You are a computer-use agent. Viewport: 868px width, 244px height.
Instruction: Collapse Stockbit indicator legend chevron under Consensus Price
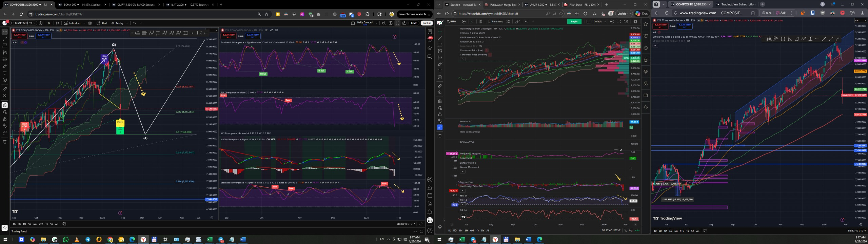[462, 59]
